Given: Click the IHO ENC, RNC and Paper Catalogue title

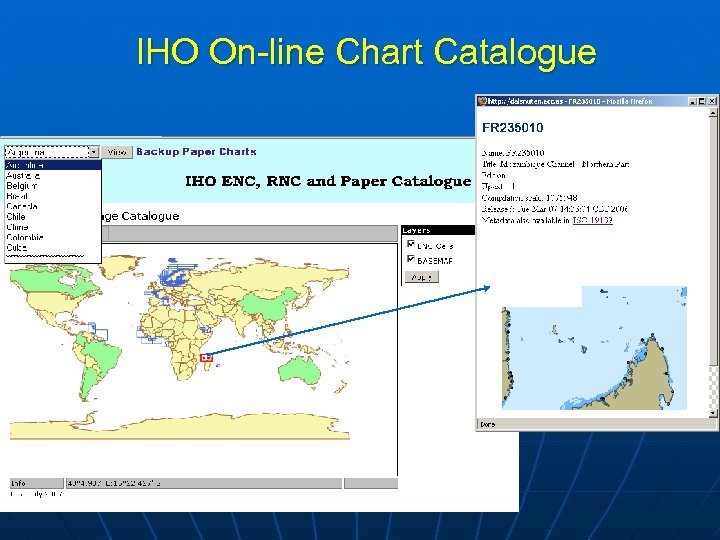Looking at the screenshot, I should [x=328, y=181].
